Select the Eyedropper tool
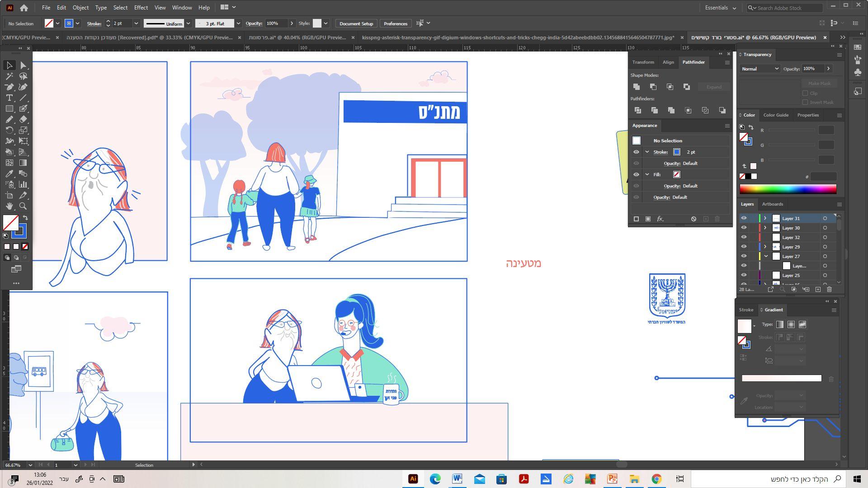868x488 pixels. [x=9, y=174]
